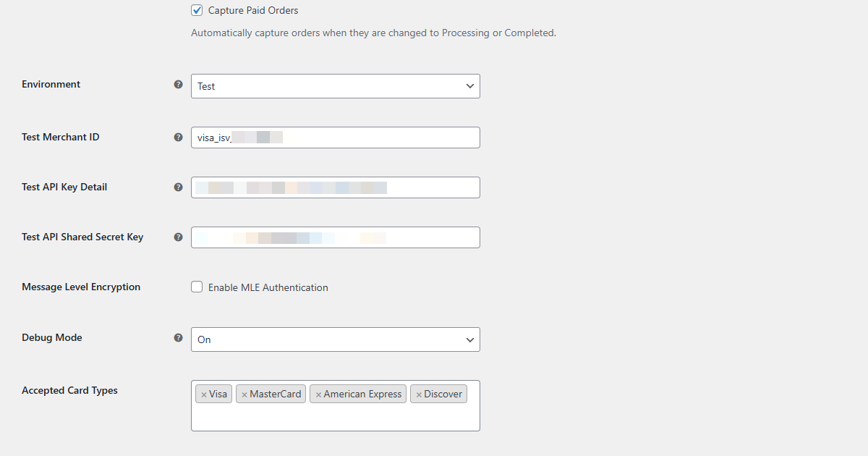Click the Test Merchant ID input field
Screen dimensions: 868x456
pyautogui.click(x=335, y=137)
